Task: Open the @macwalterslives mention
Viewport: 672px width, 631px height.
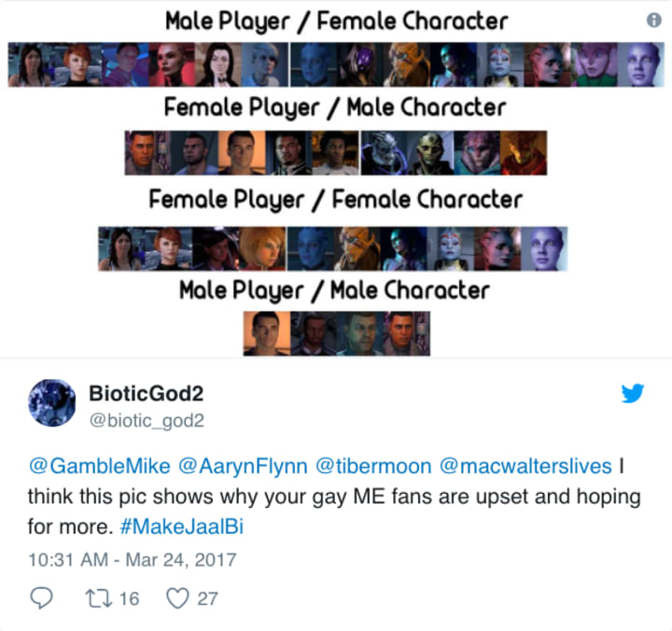Action: (525, 466)
